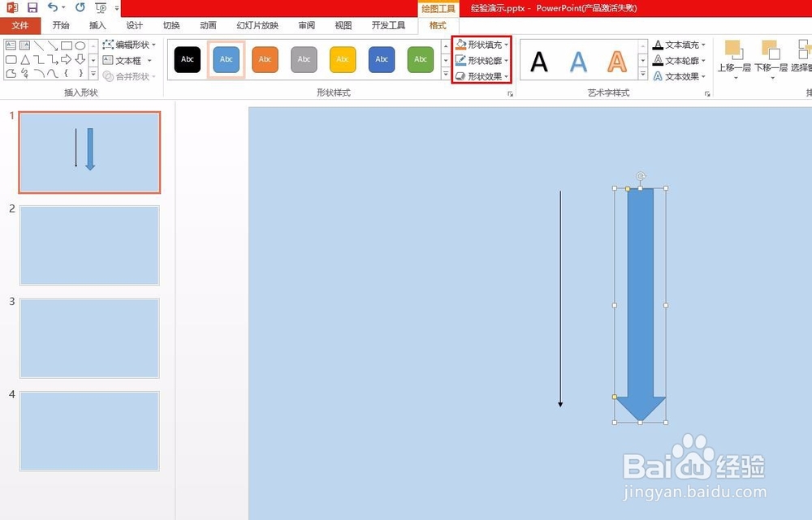Select the freeform shape tool
The image size is (812, 520).
tap(11, 74)
